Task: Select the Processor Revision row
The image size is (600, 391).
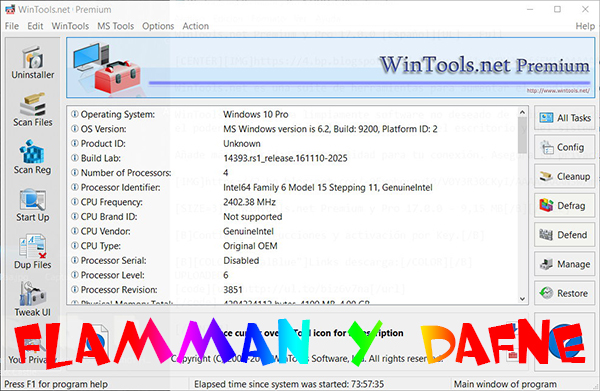Action: coord(293,290)
